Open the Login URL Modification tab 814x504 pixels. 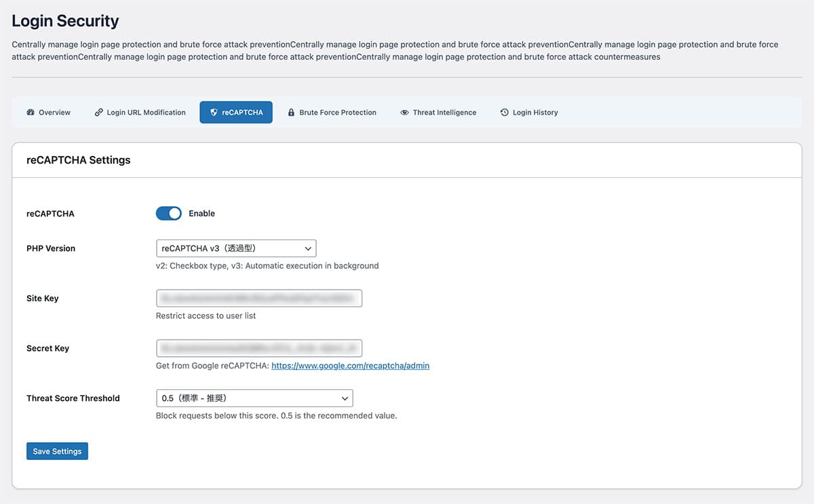146,113
